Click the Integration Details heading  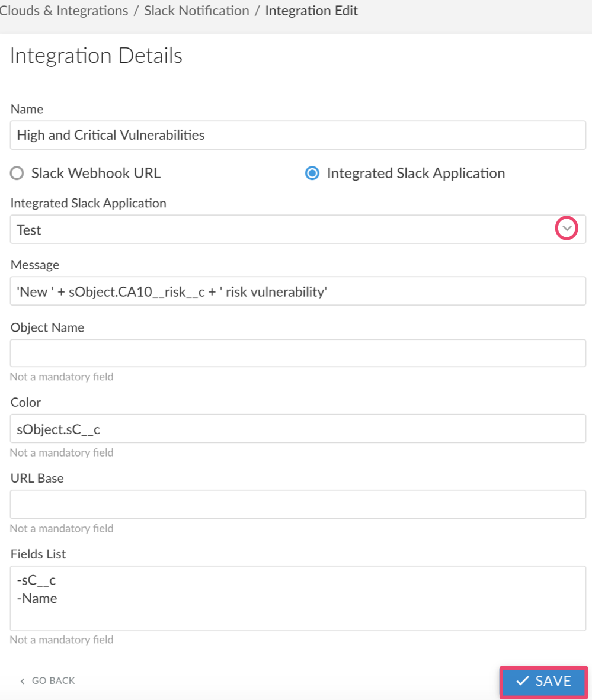[x=96, y=56]
